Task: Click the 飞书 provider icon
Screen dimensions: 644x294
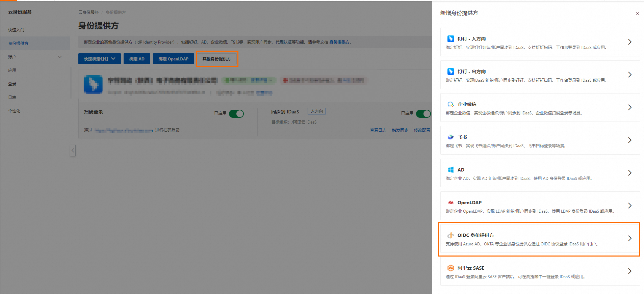Action: tap(450, 137)
